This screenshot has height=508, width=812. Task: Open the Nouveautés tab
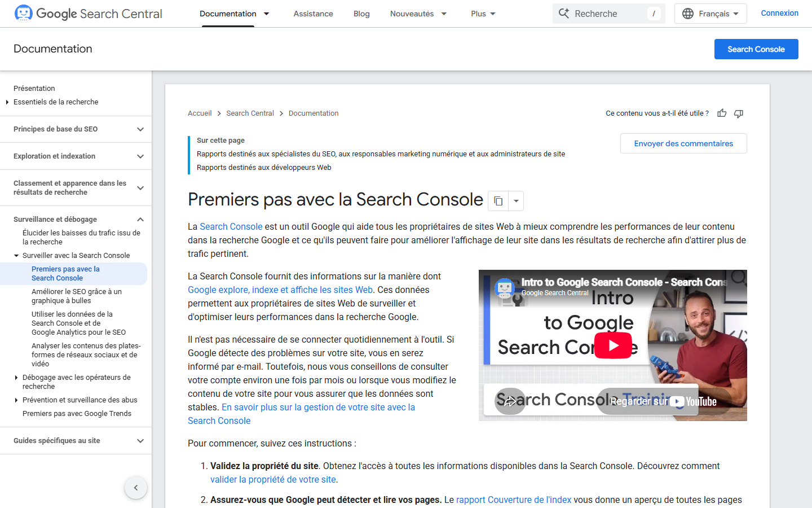coord(412,14)
